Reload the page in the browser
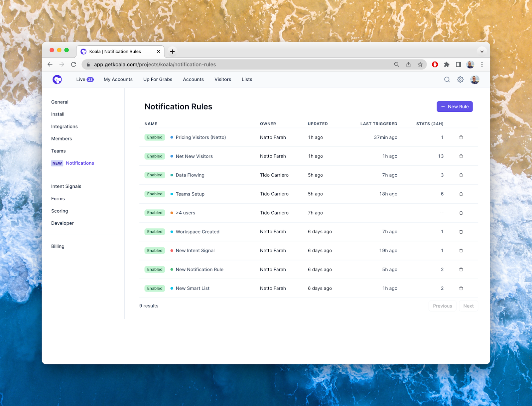The image size is (532, 406). click(74, 65)
